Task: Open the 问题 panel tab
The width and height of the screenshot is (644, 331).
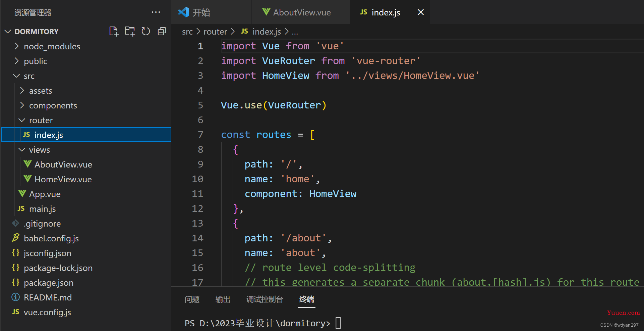Action: click(192, 299)
